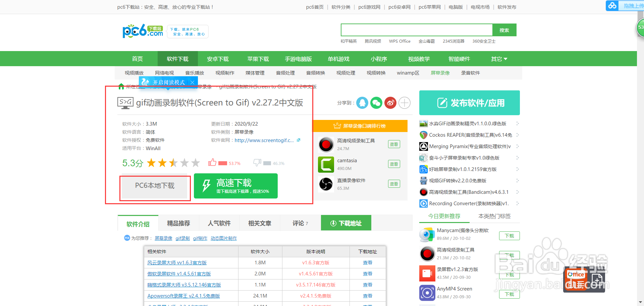Click 查看 button next to camtasia
This screenshot has height=306, width=644.
(394, 164)
